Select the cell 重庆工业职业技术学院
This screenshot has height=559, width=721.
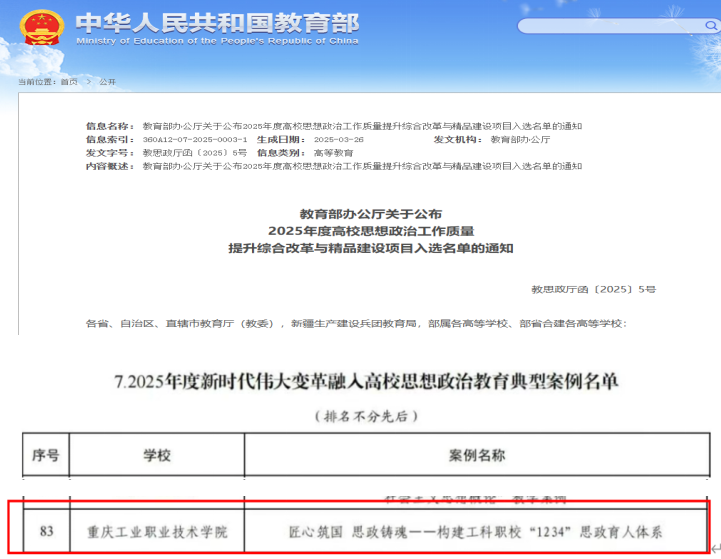157,532
